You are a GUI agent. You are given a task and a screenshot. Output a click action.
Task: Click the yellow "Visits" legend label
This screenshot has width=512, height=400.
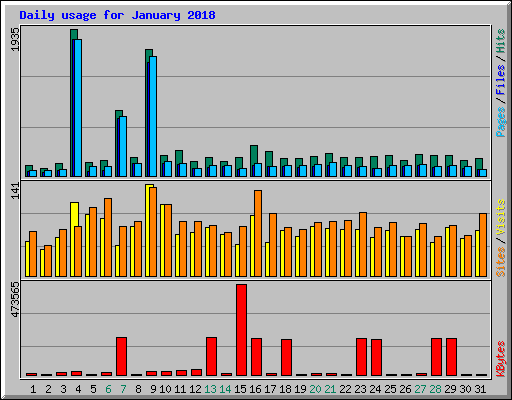500,217
